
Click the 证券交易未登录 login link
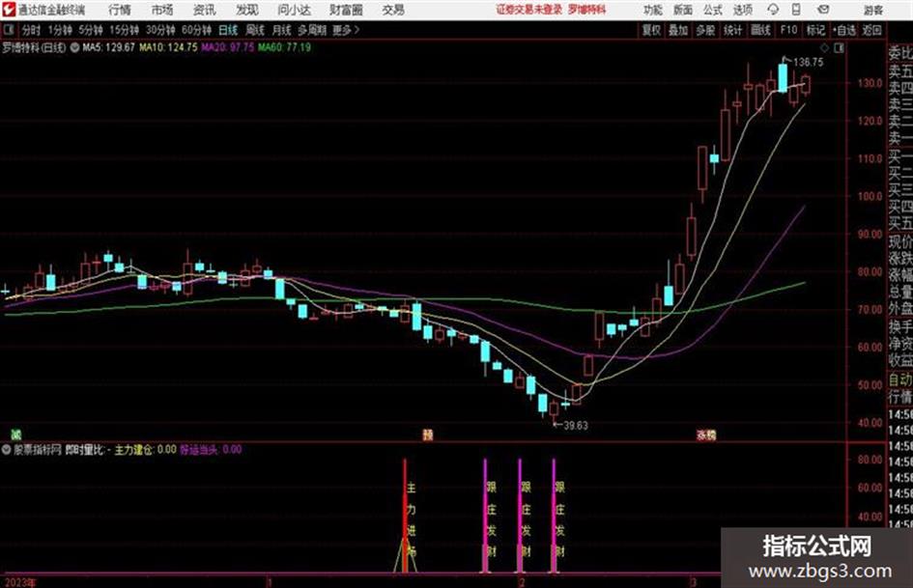529,10
